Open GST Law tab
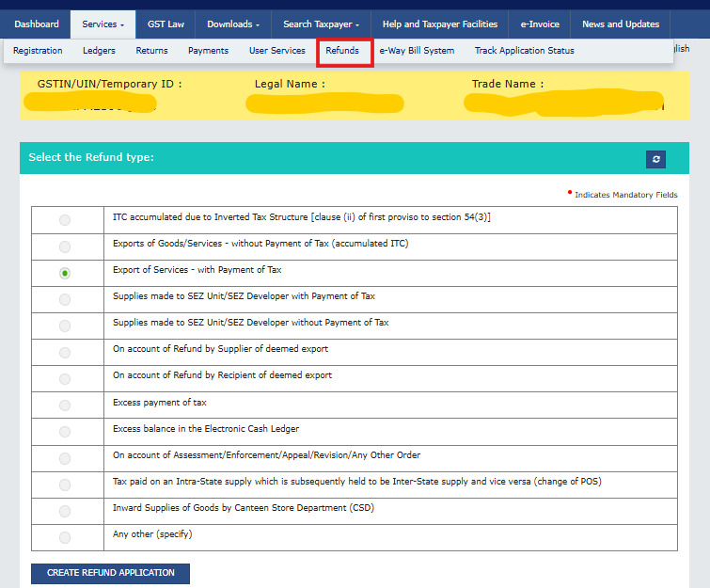 click(x=166, y=24)
